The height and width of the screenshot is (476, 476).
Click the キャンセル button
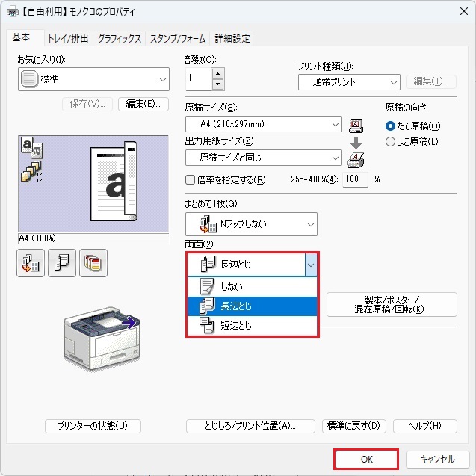[x=437, y=459]
